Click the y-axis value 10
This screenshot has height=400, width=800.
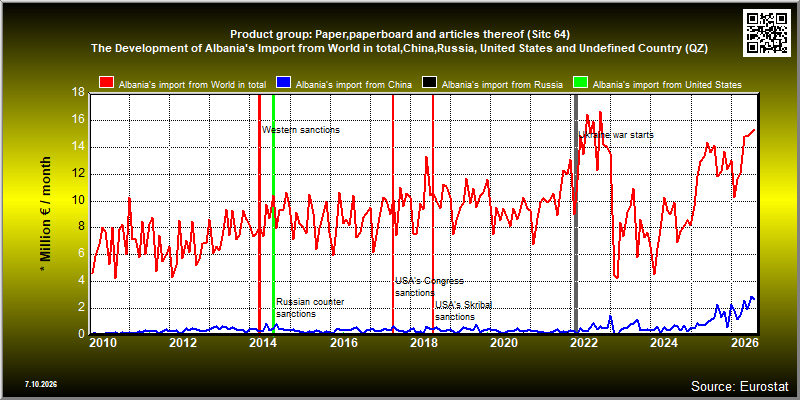pos(79,201)
